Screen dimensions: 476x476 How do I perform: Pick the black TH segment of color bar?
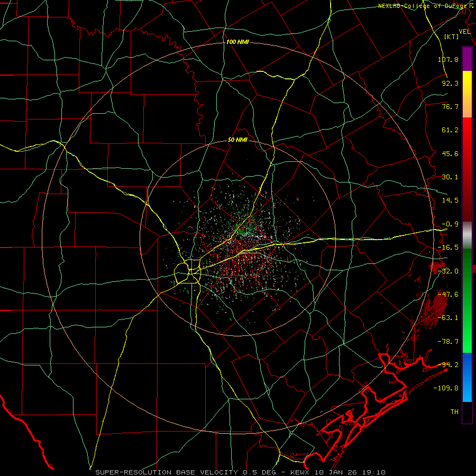click(x=467, y=412)
